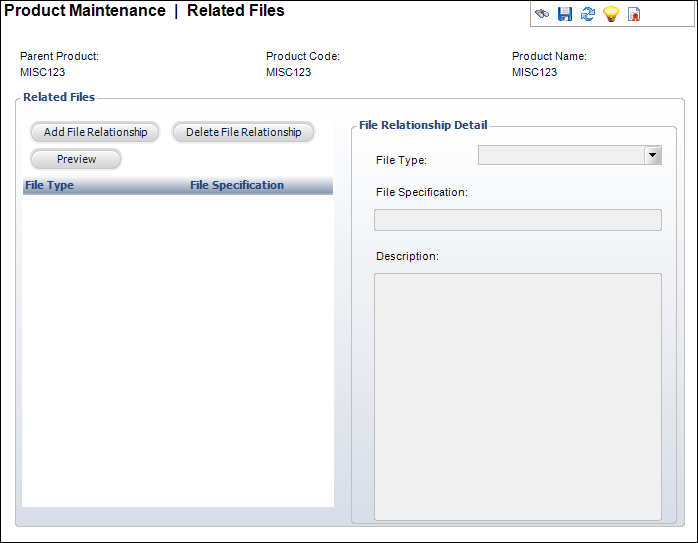Open the File Type dropdown arrow
This screenshot has width=698, height=543.
click(x=653, y=155)
